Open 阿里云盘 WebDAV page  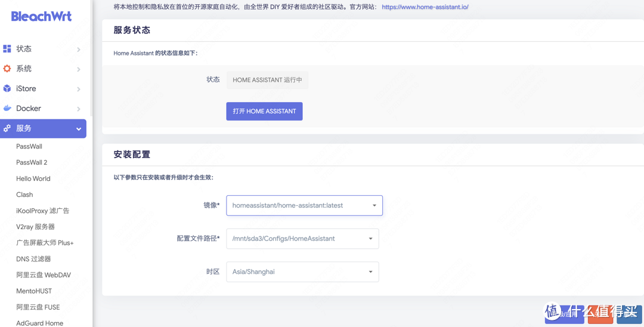[44, 275]
